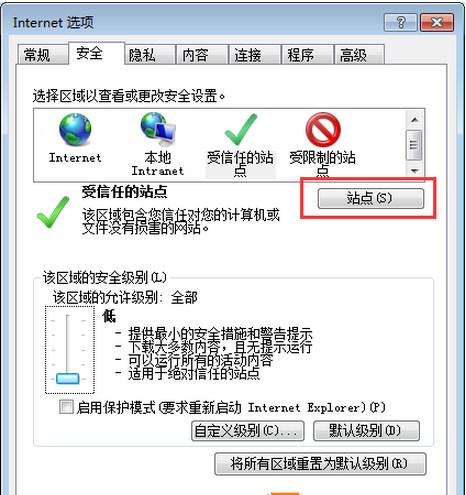Click the zone list scroll down arrow
Image resolution: width=466 pixels, height=495 pixels.
414,171
